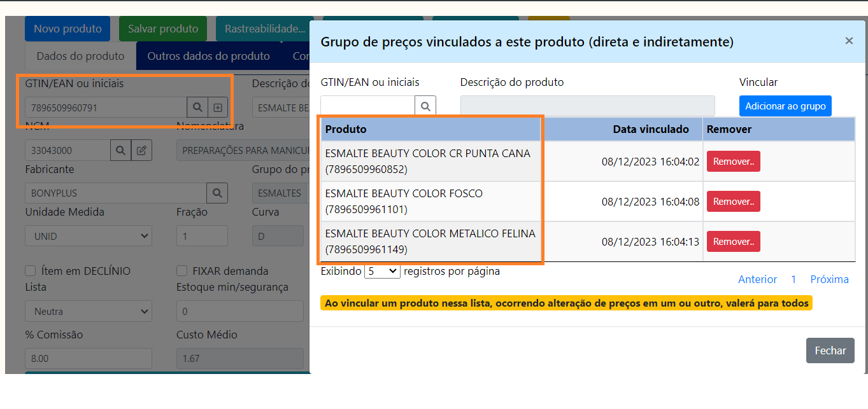
Task: Toggle the Ítem em DECLÍNIO checkbox
Action: (x=31, y=270)
